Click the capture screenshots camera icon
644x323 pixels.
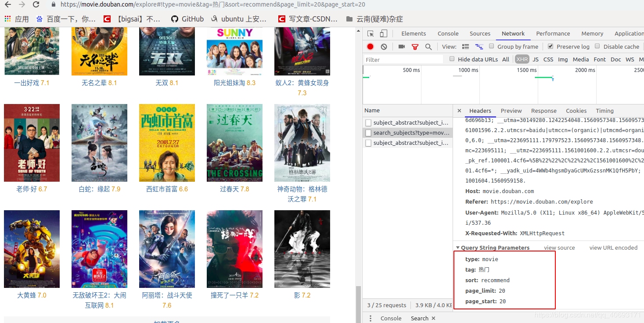(402, 47)
